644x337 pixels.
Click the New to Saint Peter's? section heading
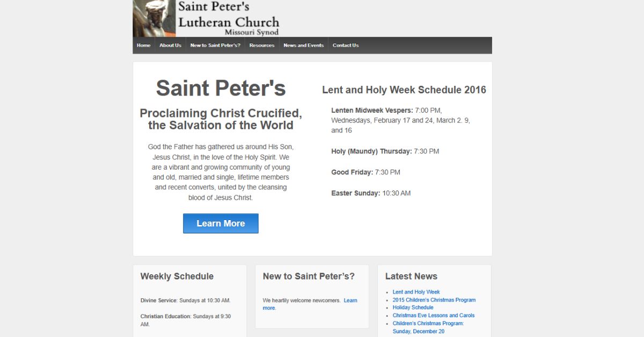pos(309,276)
